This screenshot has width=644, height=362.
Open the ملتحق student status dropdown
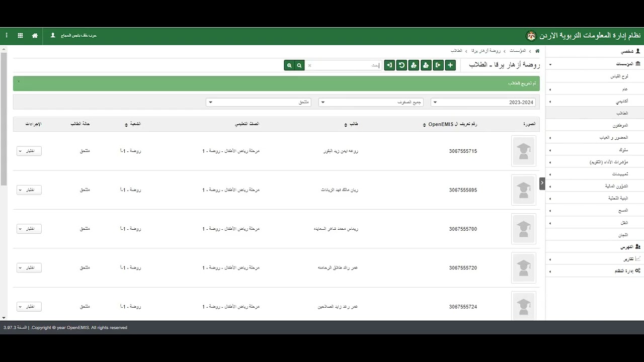(x=259, y=102)
